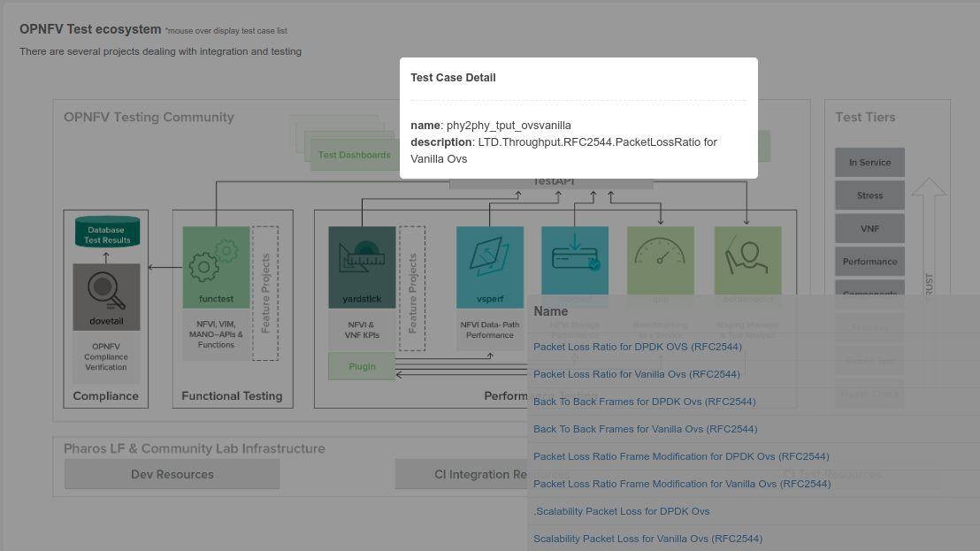This screenshot has width=980, height=551.
Task: Click the Dev Resources block
Action: pos(172,474)
